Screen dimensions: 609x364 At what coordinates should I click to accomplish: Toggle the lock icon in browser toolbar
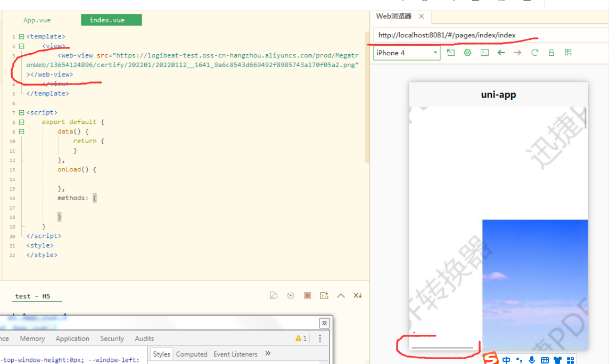(x=551, y=53)
